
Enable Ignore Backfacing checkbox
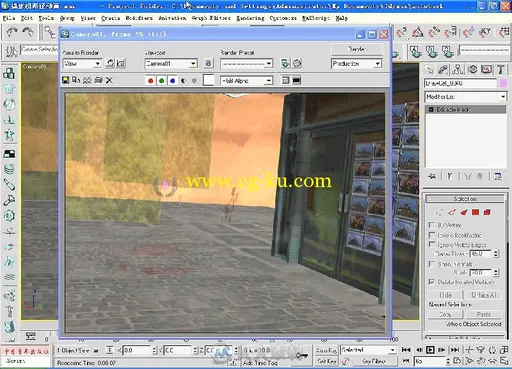pos(432,235)
